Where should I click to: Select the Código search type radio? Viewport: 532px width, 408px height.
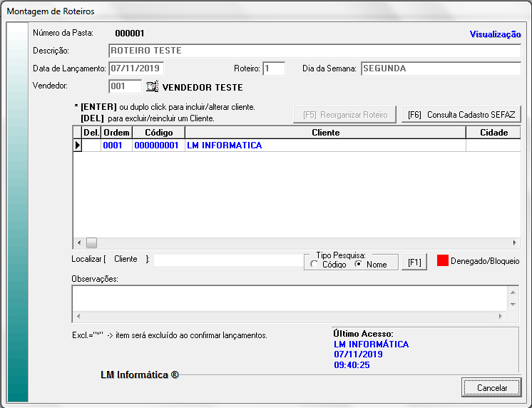point(313,265)
